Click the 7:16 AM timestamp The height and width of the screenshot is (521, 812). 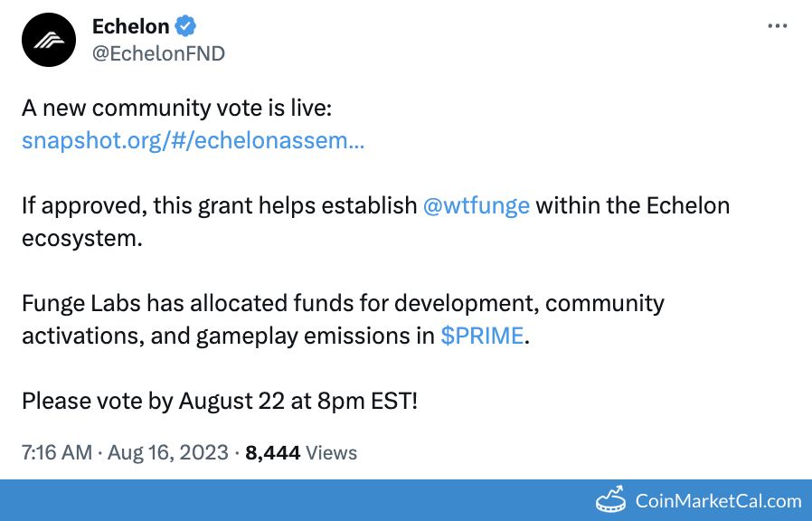pyautogui.click(x=56, y=452)
